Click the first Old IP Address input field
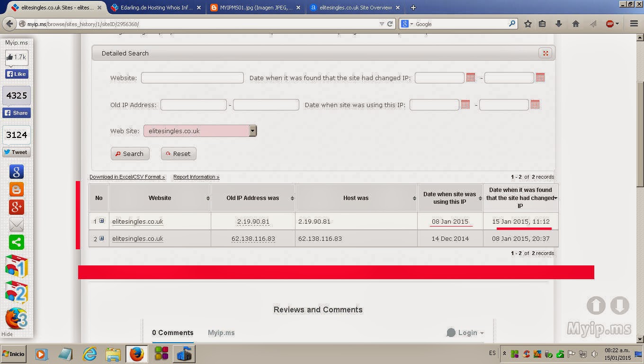The image size is (644, 364). (x=194, y=105)
